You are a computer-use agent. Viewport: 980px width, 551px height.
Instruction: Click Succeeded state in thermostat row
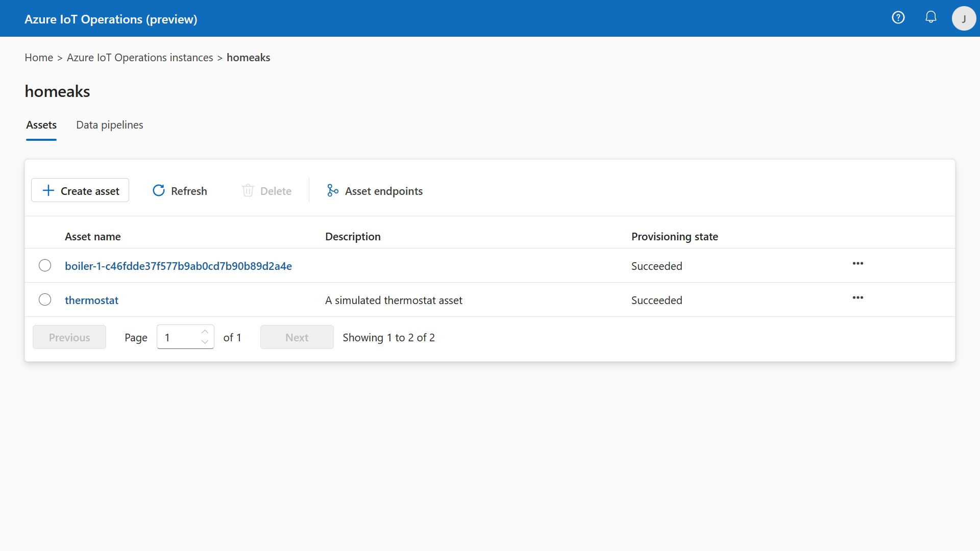click(656, 300)
